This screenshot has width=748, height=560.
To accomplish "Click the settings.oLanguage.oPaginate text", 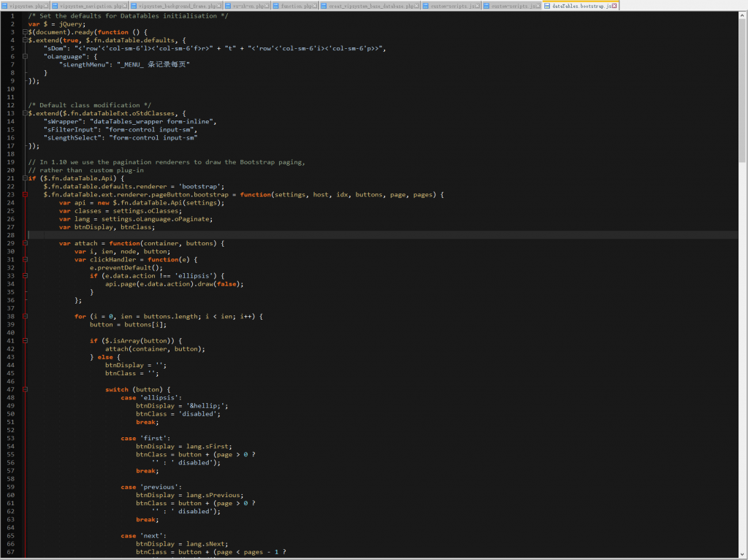I will click(156, 219).
